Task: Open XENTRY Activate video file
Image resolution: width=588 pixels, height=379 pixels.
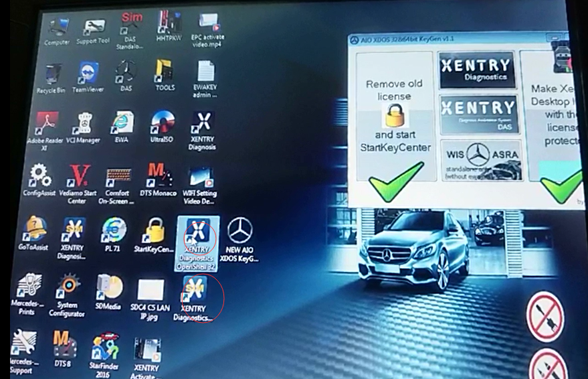Action: [146, 358]
